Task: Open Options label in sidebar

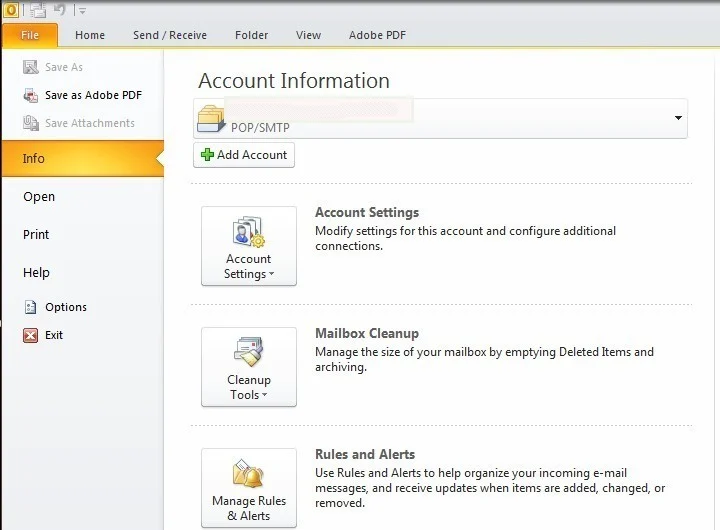Action: click(x=66, y=307)
